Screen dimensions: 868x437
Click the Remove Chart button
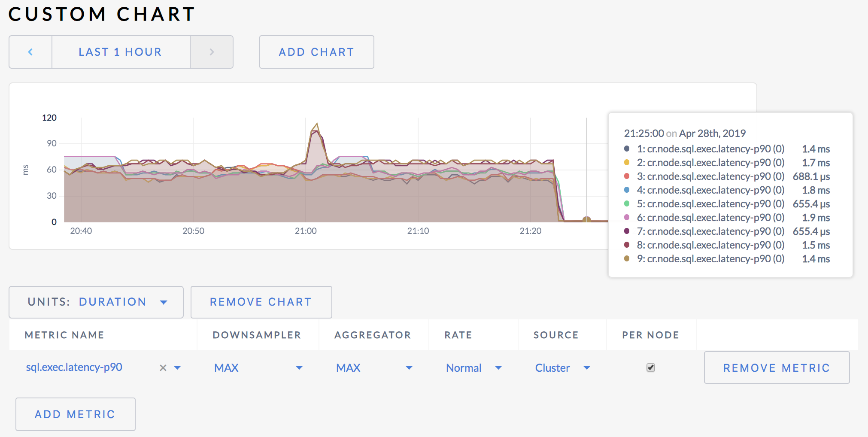[x=261, y=302]
